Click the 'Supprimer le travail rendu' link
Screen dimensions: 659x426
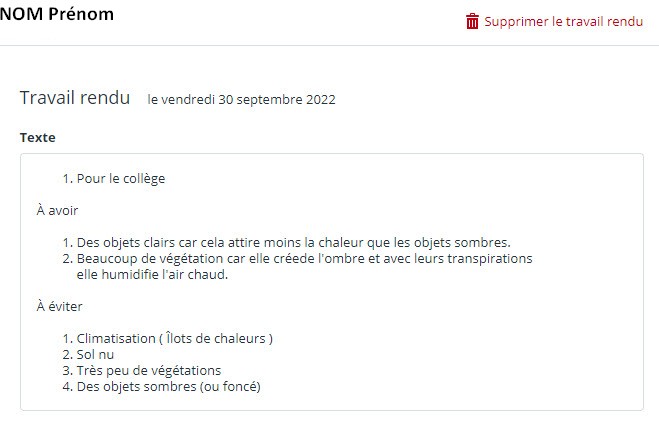pyautogui.click(x=563, y=21)
